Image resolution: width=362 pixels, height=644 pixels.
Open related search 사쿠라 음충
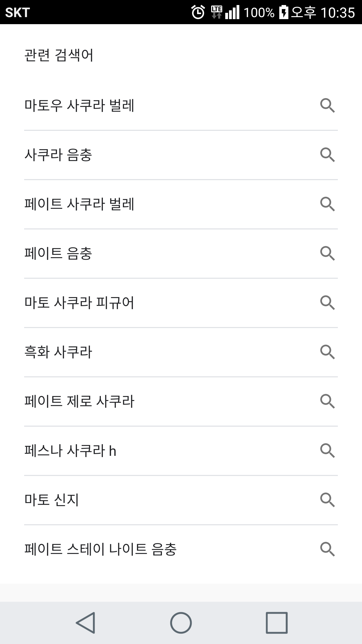(58, 155)
